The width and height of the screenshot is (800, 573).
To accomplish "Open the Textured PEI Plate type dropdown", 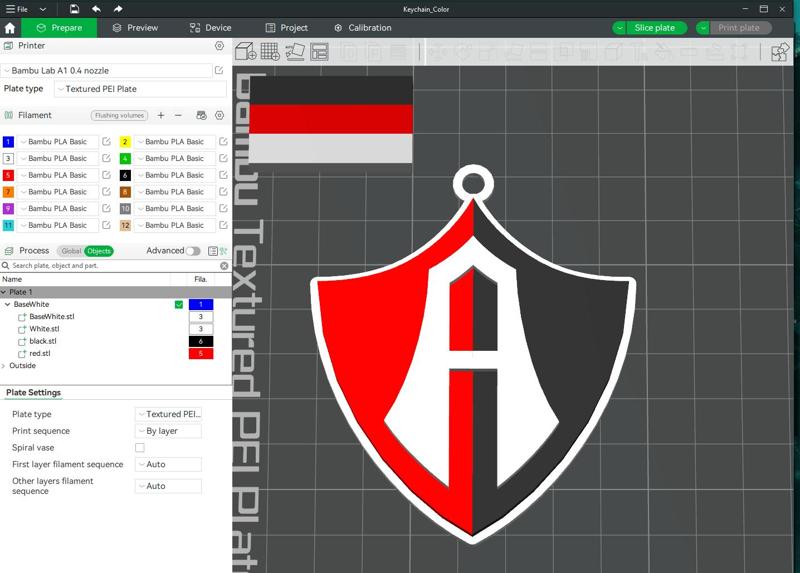I will 140,89.
